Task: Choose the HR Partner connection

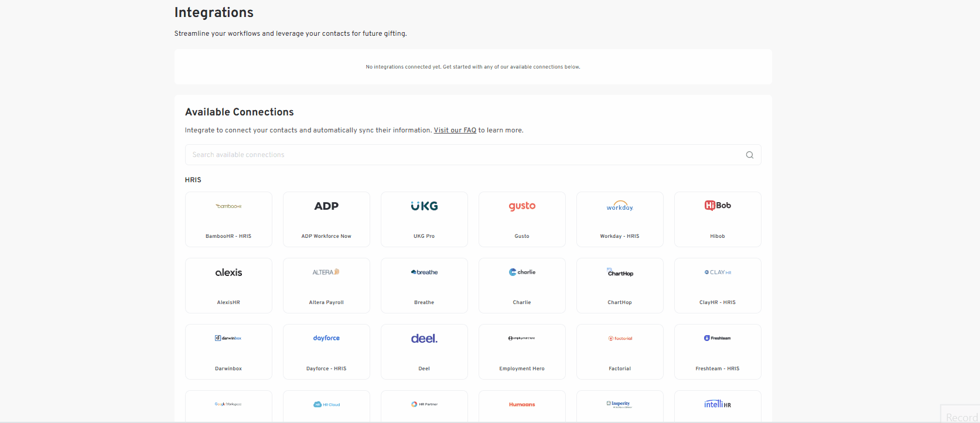Action: coord(424,406)
